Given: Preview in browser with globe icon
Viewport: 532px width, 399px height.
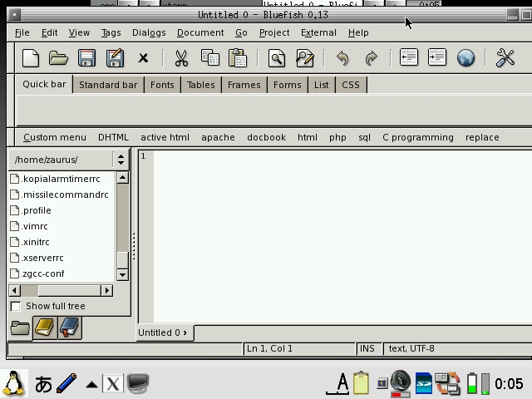Looking at the screenshot, I should [x=465, y=57].
